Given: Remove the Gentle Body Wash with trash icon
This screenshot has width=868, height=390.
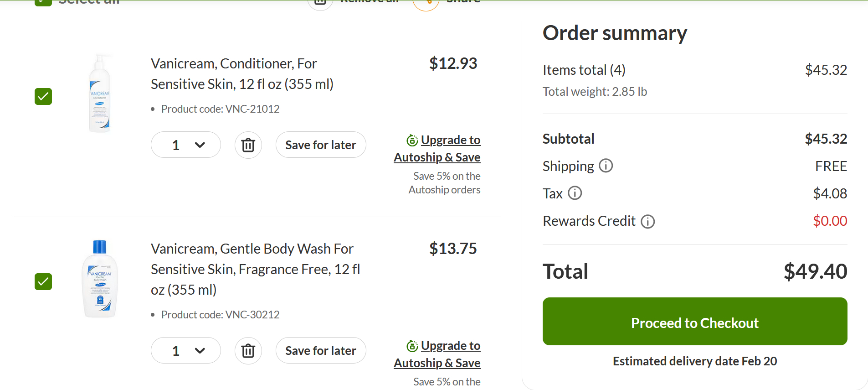Looking at the screenshot, I should [x=248, y=351].
